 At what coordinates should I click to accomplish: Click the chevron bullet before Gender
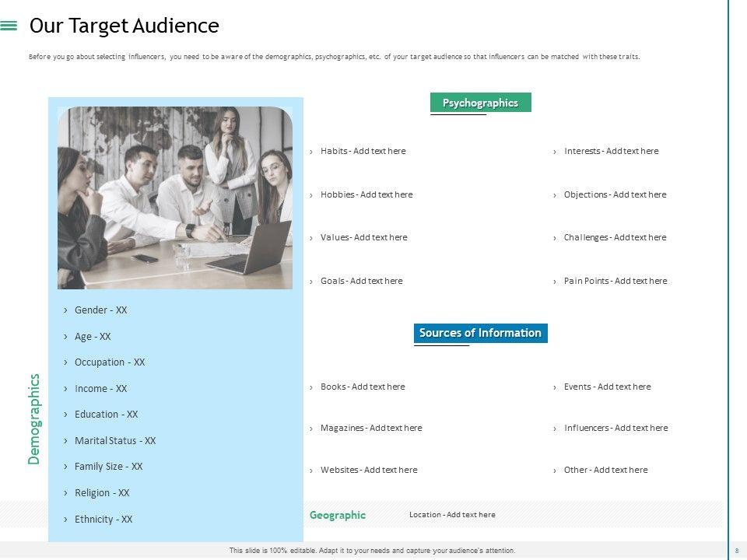(x=66, y=310)
